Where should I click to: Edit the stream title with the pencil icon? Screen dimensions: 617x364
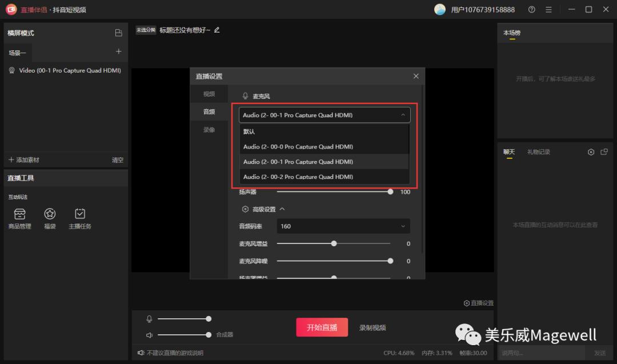tap(217, 29)
